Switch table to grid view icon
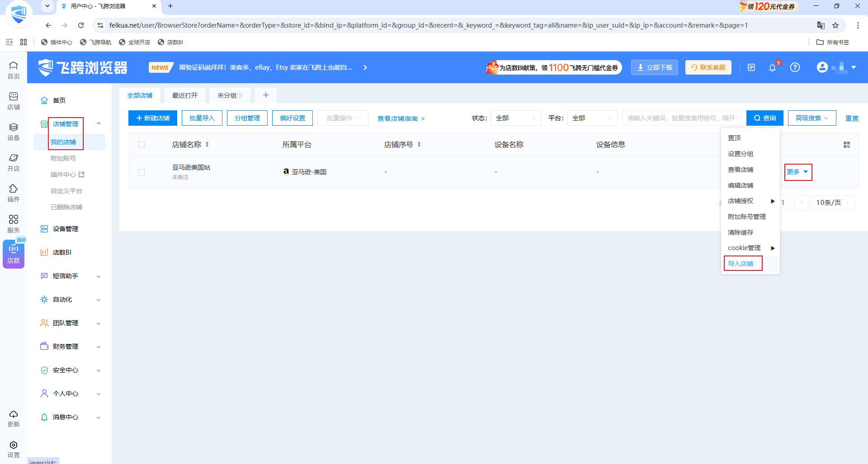The height and width of the screenshot is (464, 868). [847, 145]
